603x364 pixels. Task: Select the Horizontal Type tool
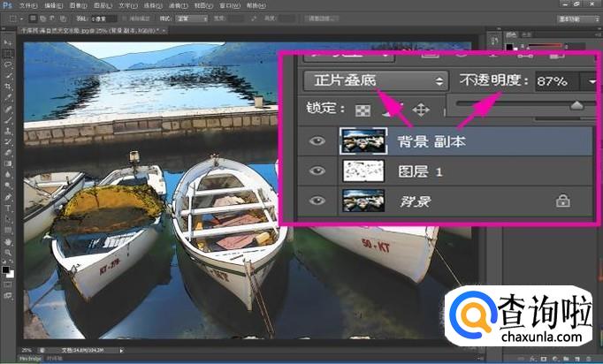point(8,208)
